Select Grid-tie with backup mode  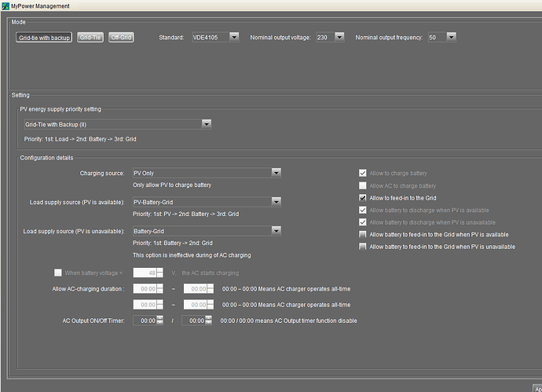[x=44, y=37]
